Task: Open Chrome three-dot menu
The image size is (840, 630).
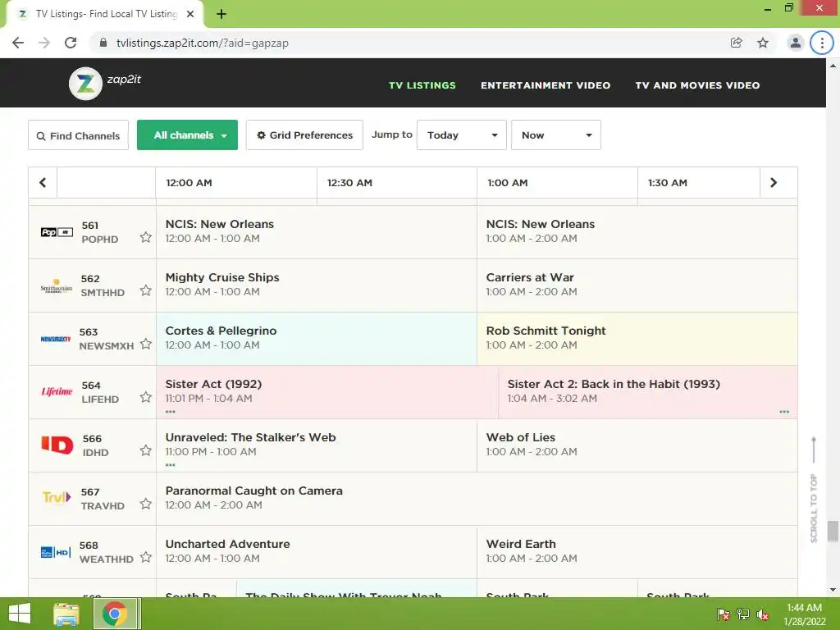Action: (x=822, y=43)
